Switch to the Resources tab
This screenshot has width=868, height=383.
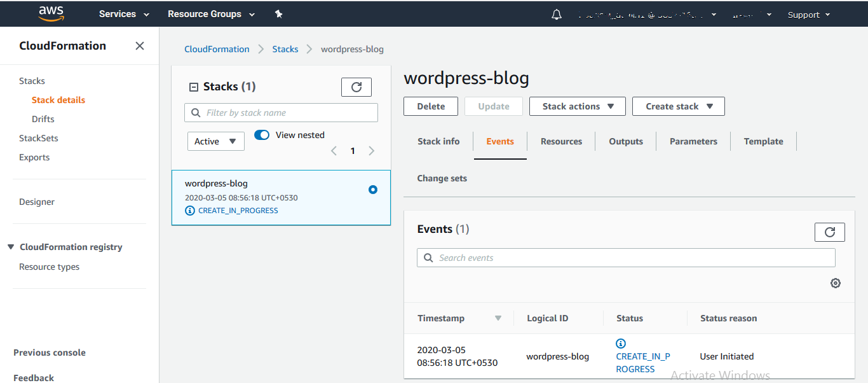click(561, 141)
